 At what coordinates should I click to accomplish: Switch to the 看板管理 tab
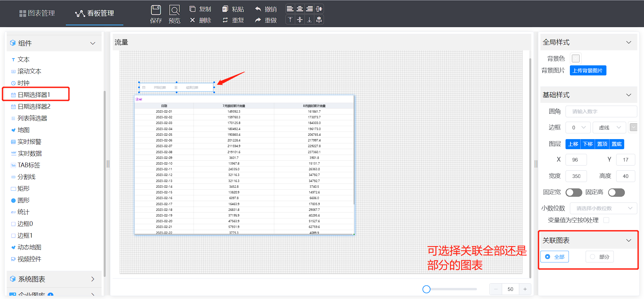[x=95, y=13]
